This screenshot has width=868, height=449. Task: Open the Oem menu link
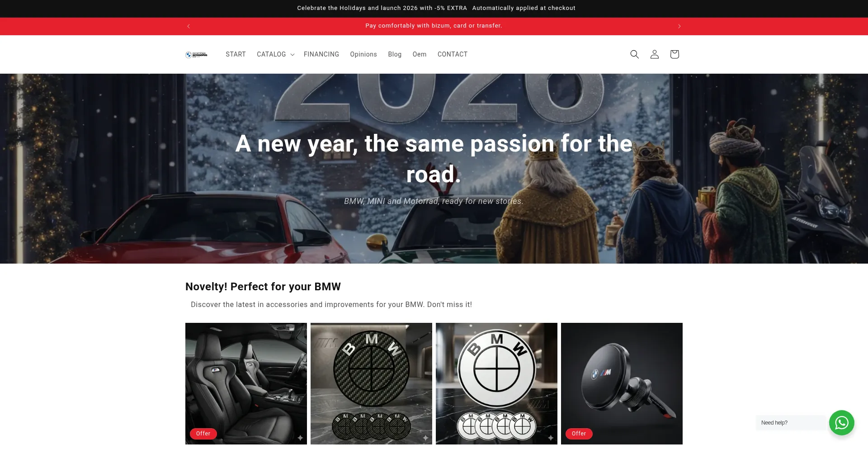(419, 54)
